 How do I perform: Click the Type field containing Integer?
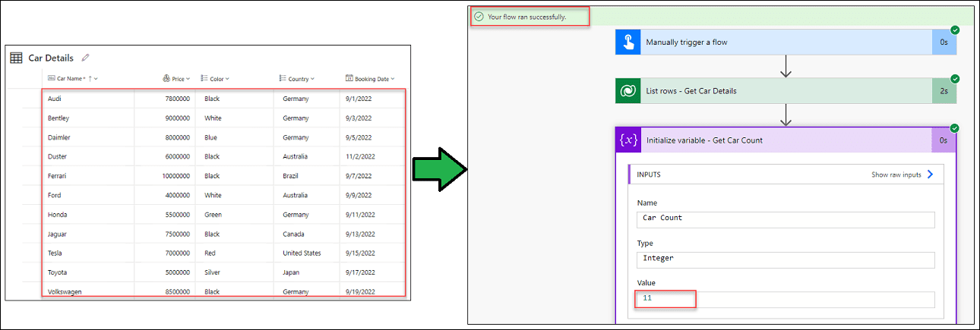[786, 259]
